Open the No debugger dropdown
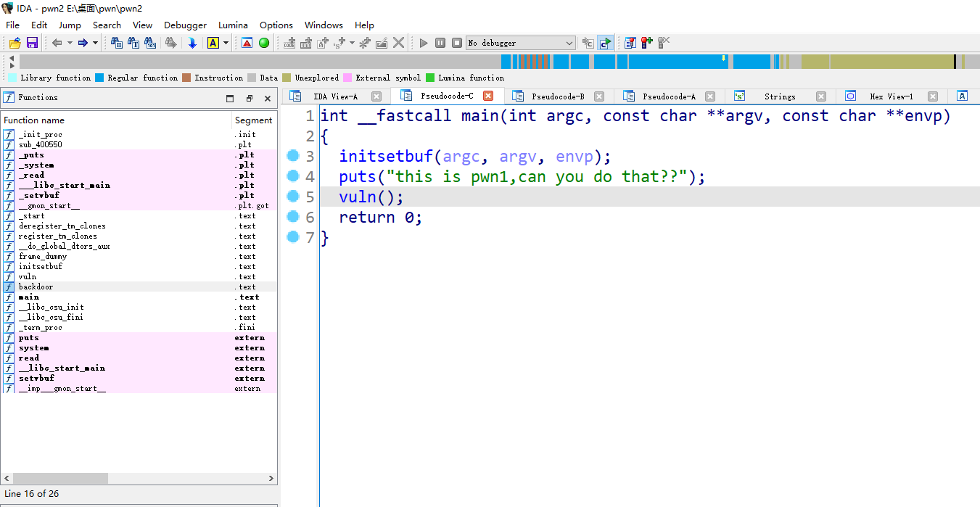The image size is (980, 507). point(569,43)
